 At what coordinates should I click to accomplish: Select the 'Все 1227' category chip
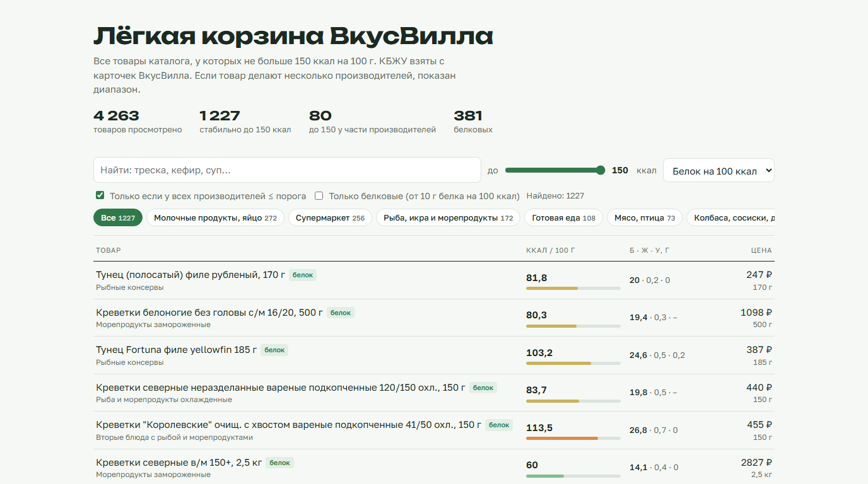coord(118,218)
